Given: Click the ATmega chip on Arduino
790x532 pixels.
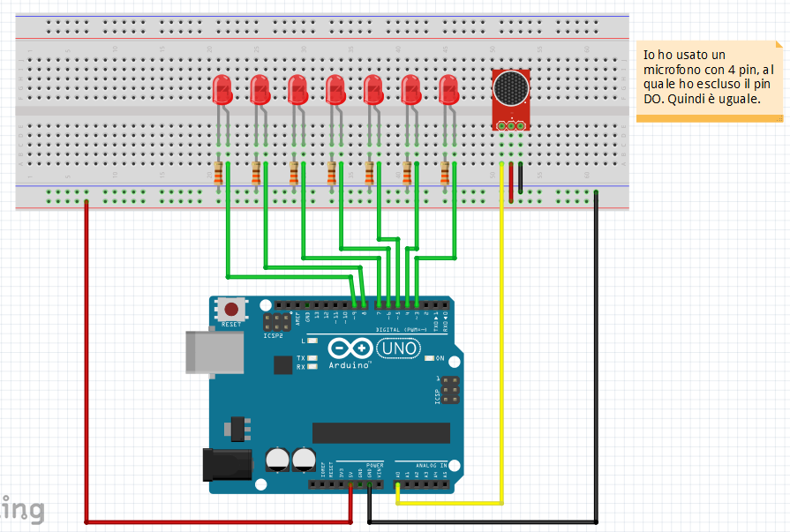Looking at the screenshot, I should (x=381, y=433).
